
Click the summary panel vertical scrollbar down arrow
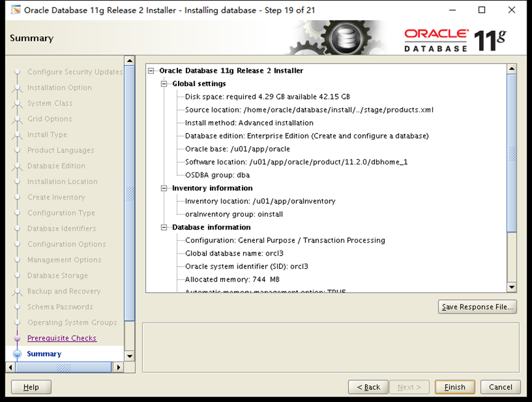click(512, 287)
